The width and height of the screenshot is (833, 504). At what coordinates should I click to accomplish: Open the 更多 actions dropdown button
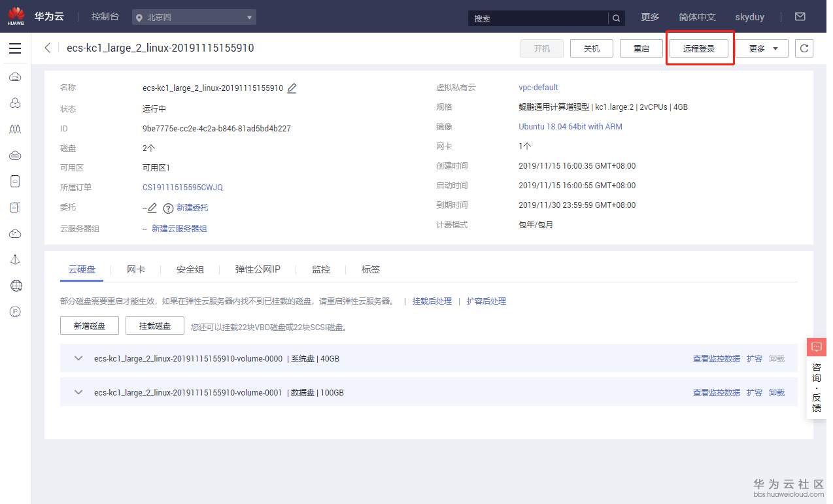(763, 48)
